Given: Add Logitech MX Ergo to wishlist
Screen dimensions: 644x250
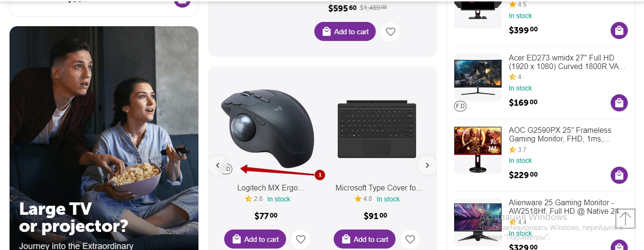Looking at the screenshot, I should tap(300, 239).
